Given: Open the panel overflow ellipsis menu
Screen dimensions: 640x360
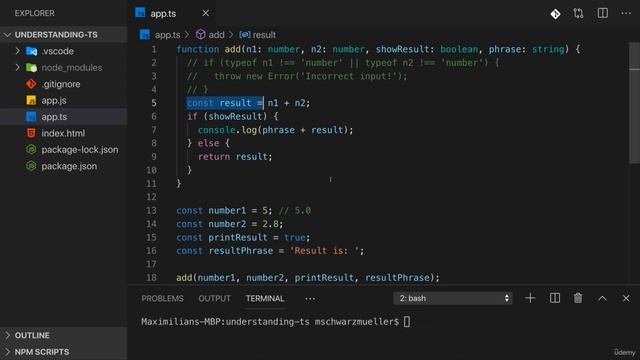Looking at the screenshot, I should pos(310,298).
